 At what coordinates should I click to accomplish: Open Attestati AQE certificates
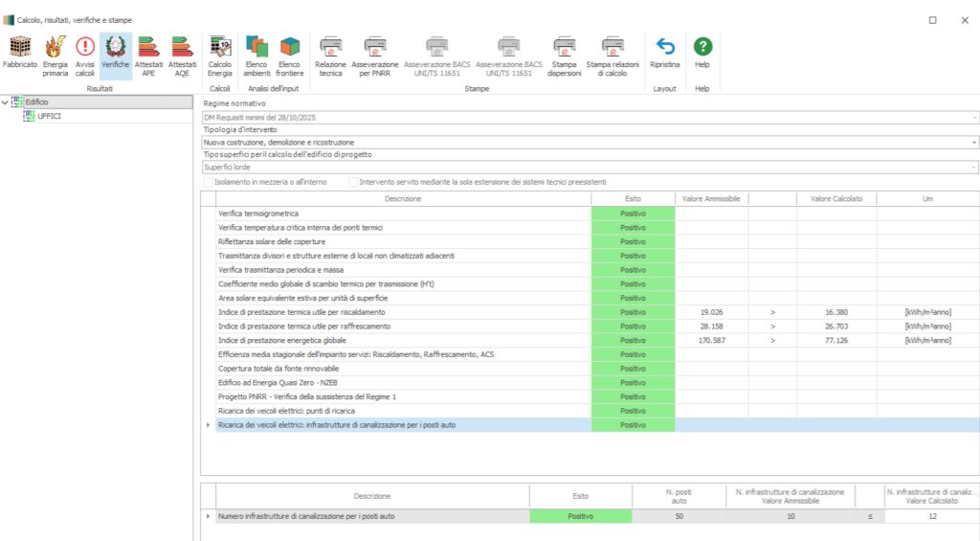[182, 48]
